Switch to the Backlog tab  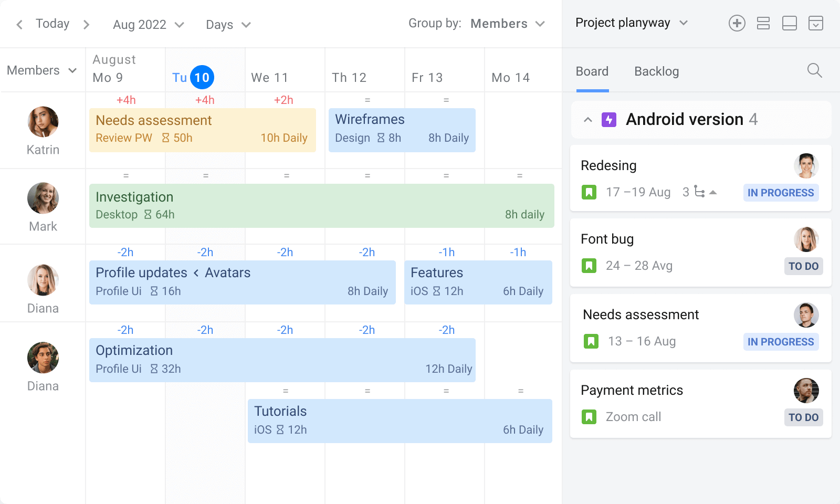click(656, 71)
